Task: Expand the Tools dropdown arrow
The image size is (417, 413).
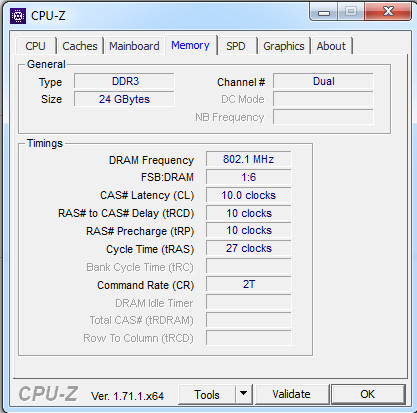Action: coord(244,395)
